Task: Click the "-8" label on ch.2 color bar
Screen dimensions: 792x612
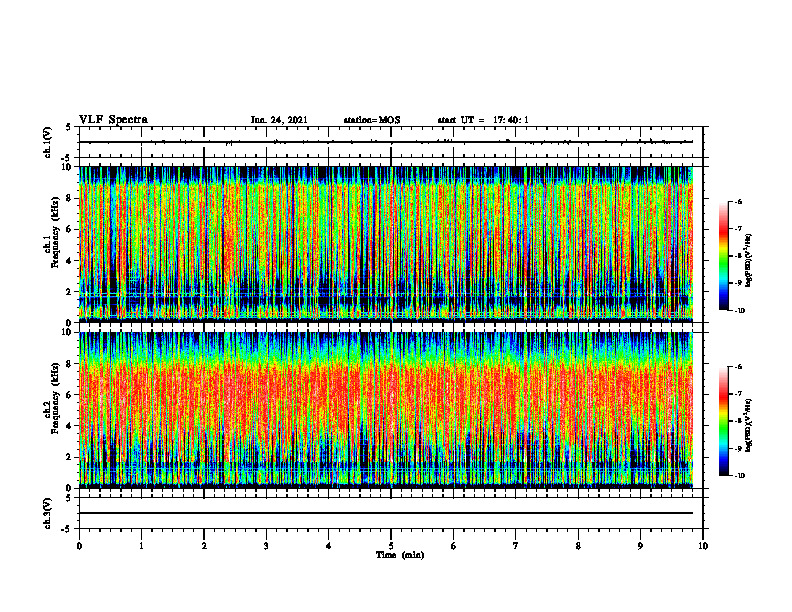Action: tap(738, 421)
